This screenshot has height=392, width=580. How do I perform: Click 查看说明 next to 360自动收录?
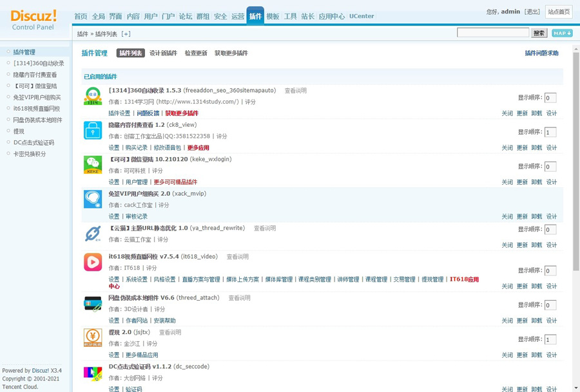[296, 91]
